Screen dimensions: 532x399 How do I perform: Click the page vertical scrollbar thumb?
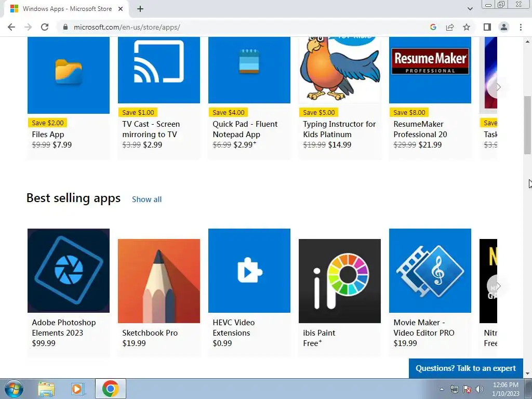[527, 125]
